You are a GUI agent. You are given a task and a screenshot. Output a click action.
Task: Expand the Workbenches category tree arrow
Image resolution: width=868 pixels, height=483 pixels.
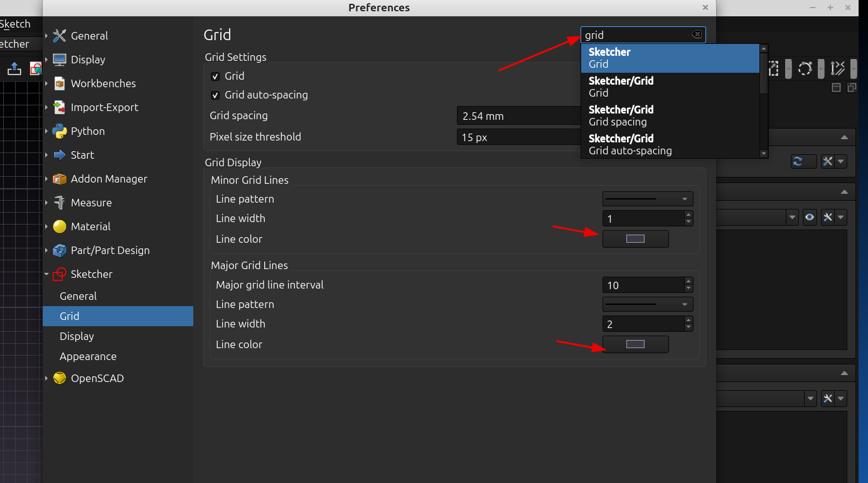(46, 83)
